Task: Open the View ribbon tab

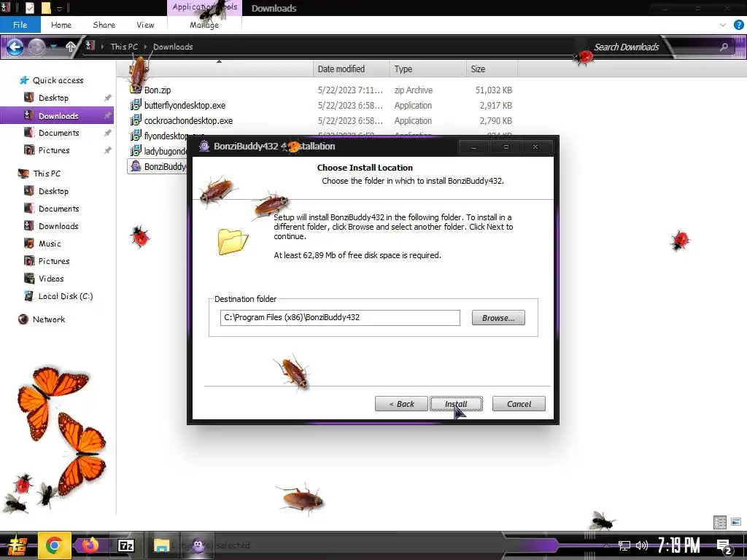Action: coord(145,25)
